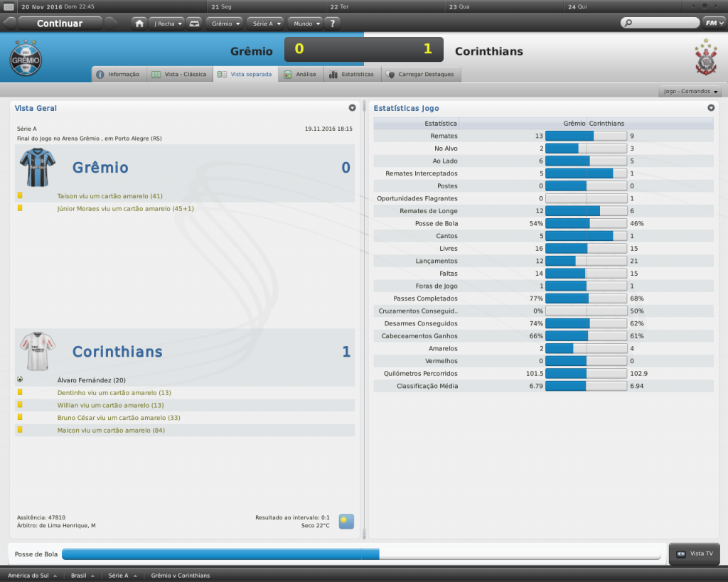Click the inbox tray icon beside J Rocha
This screenshot has width=728, height=582.
(194, 23)
